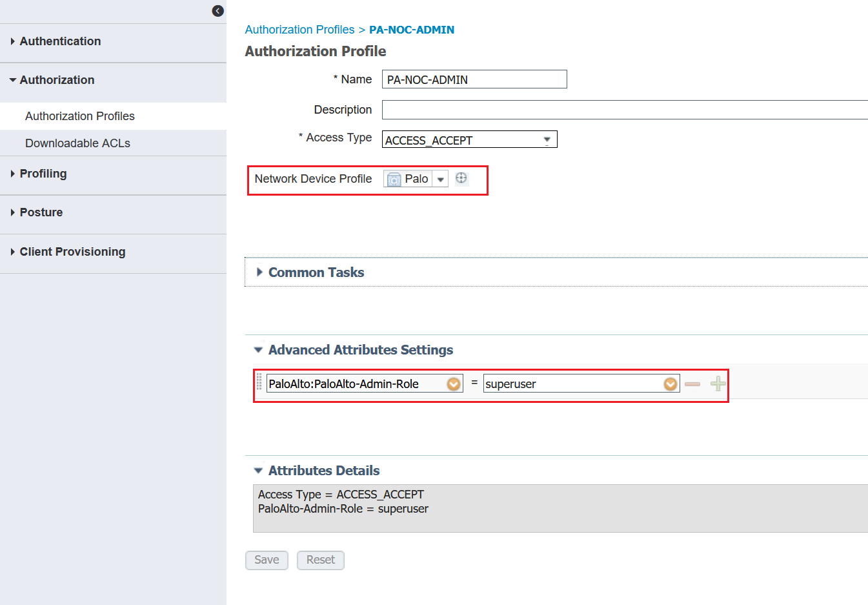Click the icon beside the Palo profile dropdown
The width and height of the screenshot is (868, 605).
[461, 178]
